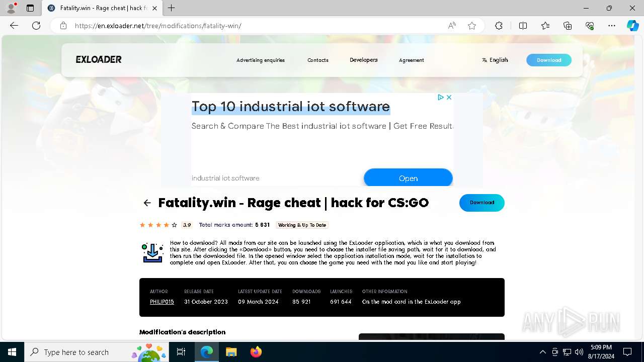Open Microsoft Edge from the taskbar
Screen dimensions: 644x362
(x=207, y=352)
